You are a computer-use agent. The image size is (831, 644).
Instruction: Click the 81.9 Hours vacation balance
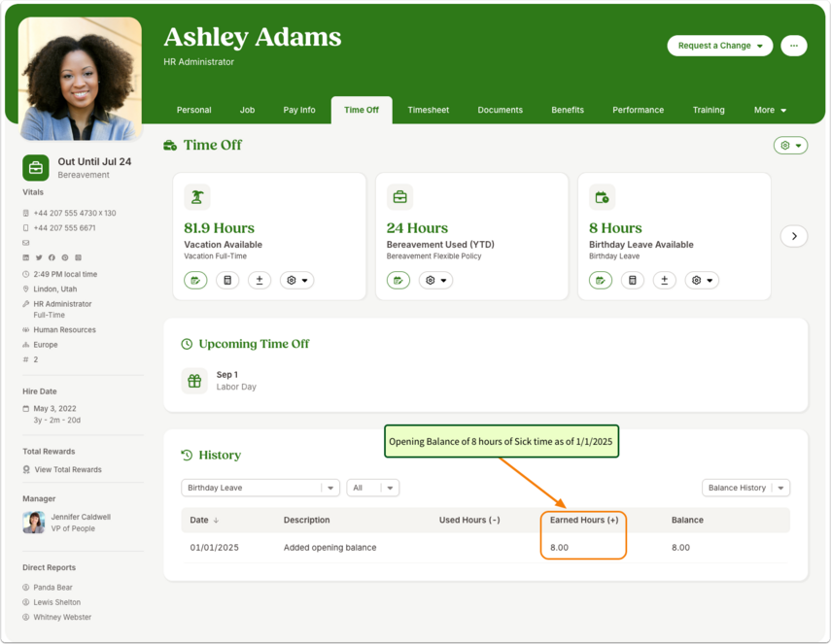click(x=219, y=228)
